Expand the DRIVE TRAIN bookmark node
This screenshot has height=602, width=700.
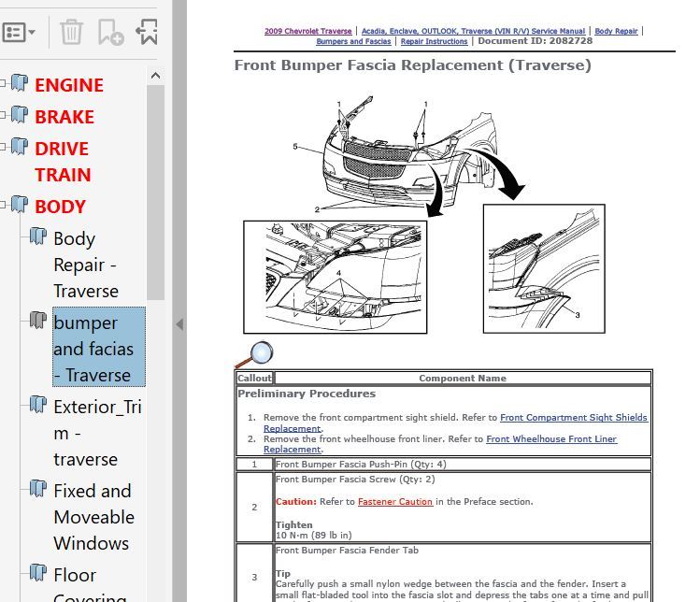point(3,146)
